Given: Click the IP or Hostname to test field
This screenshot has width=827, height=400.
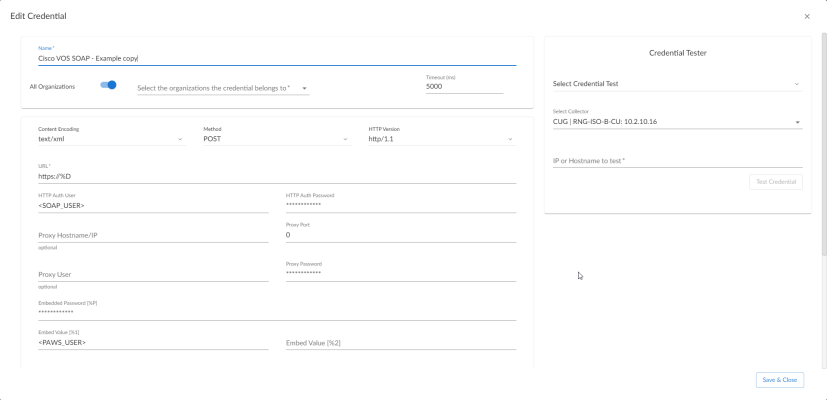Looking at the screenshot, I should [677, 160].
